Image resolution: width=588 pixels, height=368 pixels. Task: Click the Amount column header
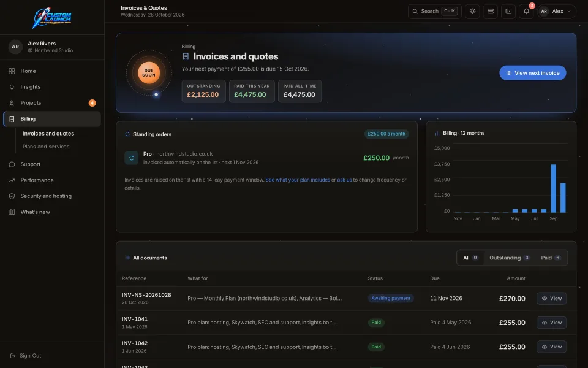click(x=516, y=278)
